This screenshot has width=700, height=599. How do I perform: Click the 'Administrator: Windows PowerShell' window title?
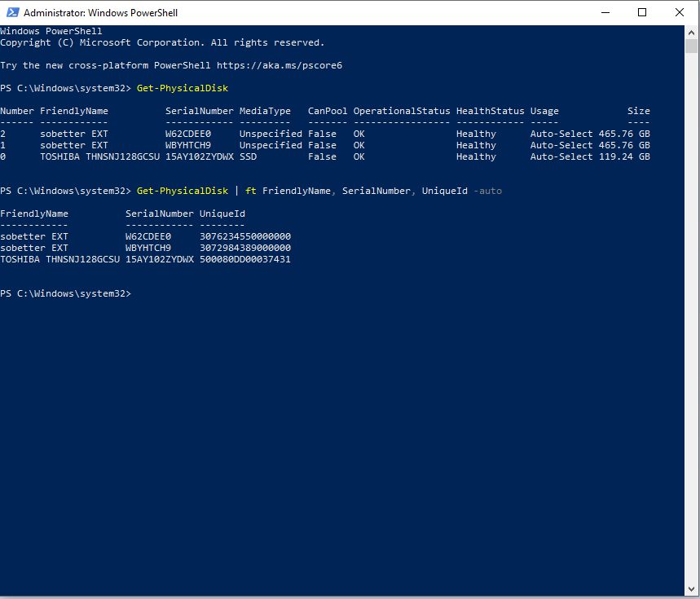click(100, 13)
